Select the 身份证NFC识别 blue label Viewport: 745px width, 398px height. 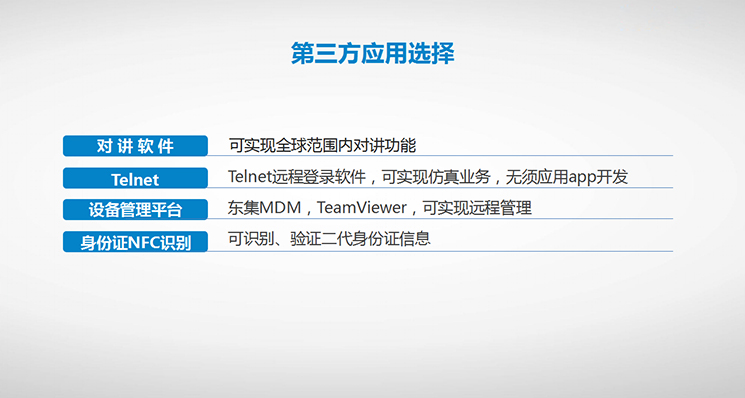point(135,242)
